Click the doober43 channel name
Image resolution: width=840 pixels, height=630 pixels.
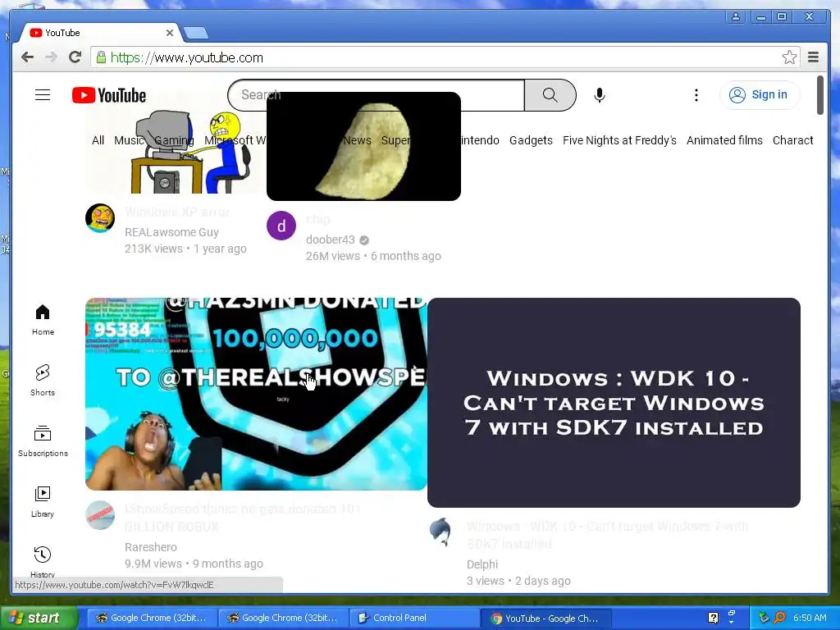(330, 240)
